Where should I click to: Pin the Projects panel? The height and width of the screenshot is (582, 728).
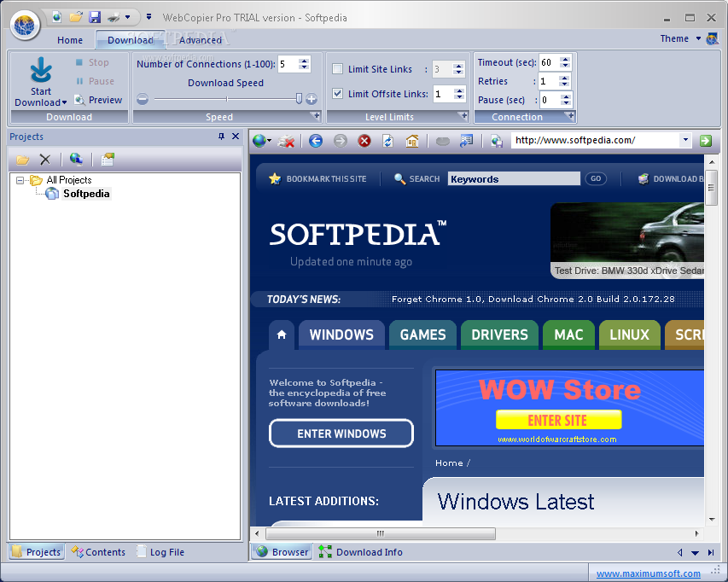coord(221,137)
